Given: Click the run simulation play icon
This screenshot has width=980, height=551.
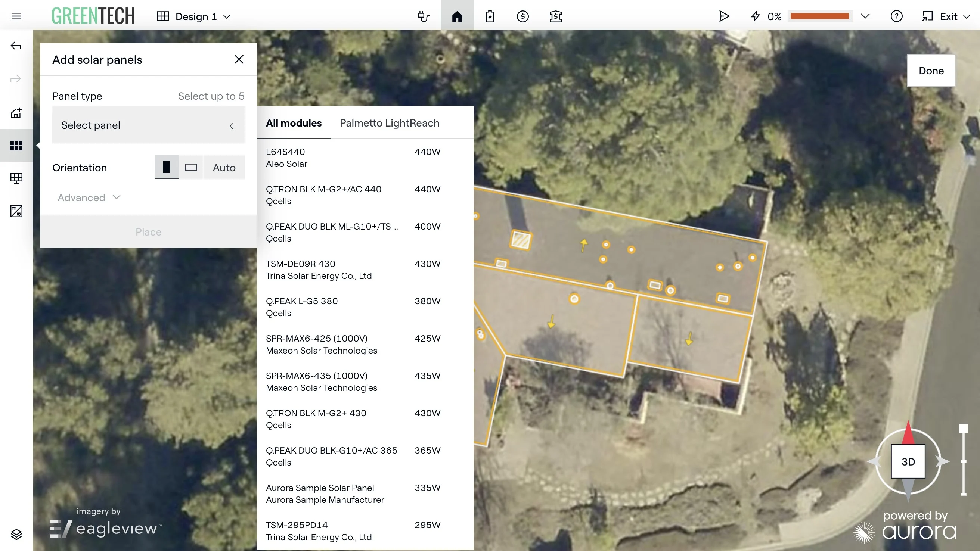Looking at the screenshot, I should coord(724,16).
